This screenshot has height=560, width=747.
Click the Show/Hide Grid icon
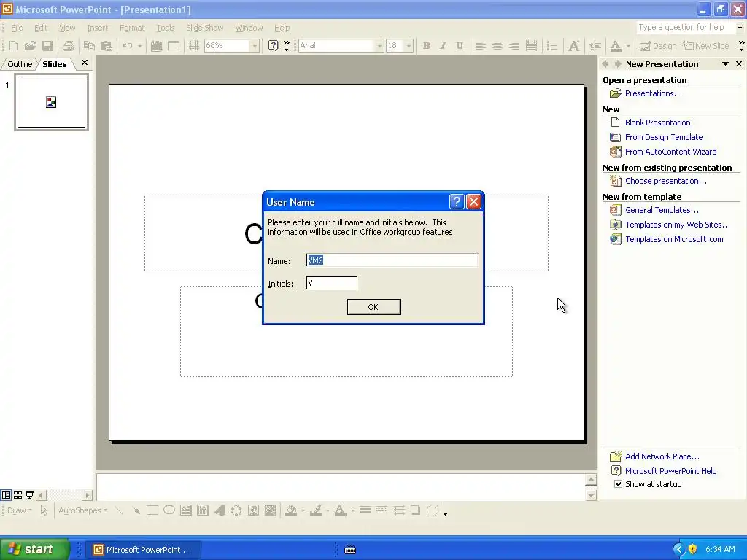pyautogui.click(x=193, y=46)
